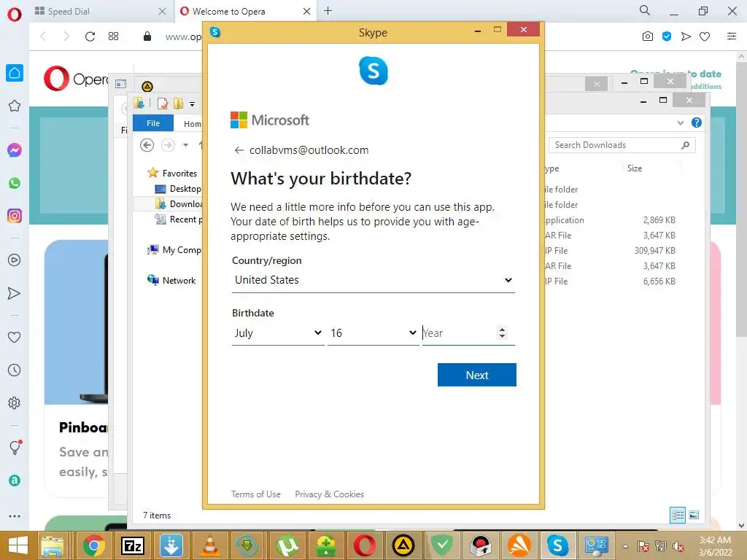This screenshot has width=747, height=560.
Task: Click Explorer help question mark icon
Action: click(x=697, y=122)
